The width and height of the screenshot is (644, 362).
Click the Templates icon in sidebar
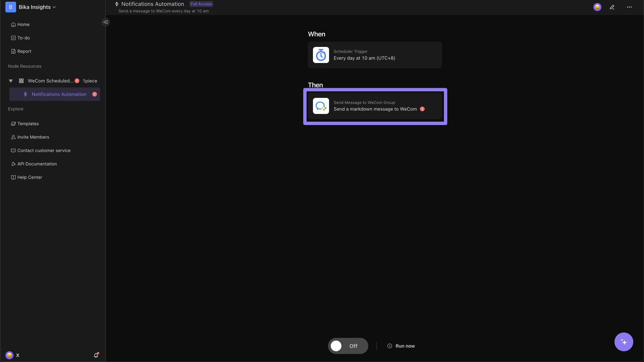tap(13, 124)
